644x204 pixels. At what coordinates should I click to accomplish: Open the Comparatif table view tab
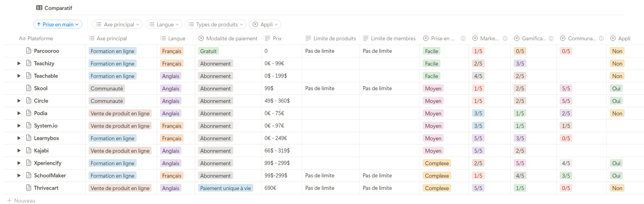tap(54, 8)
